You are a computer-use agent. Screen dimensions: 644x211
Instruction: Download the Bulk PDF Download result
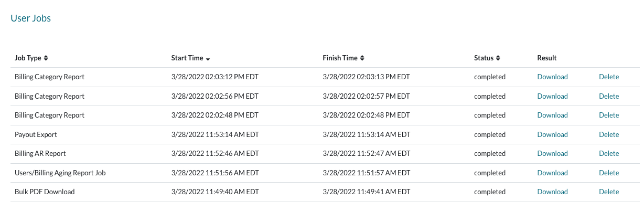[x=552, y=192]
